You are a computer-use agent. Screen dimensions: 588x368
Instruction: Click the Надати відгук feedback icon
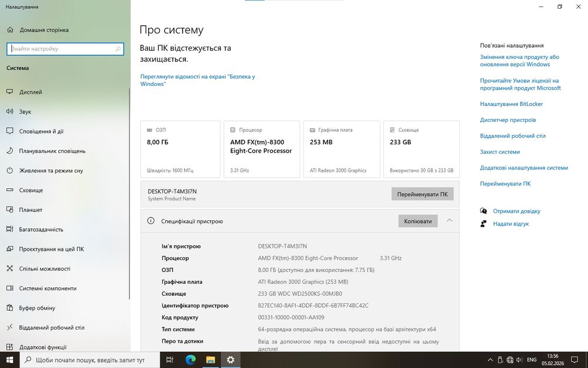tap(484, 224)
